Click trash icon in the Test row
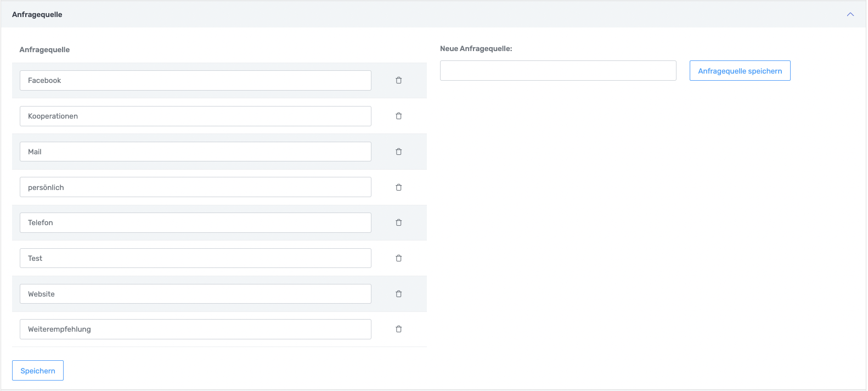The image size is (868, 391). click(x=399, y=258)
